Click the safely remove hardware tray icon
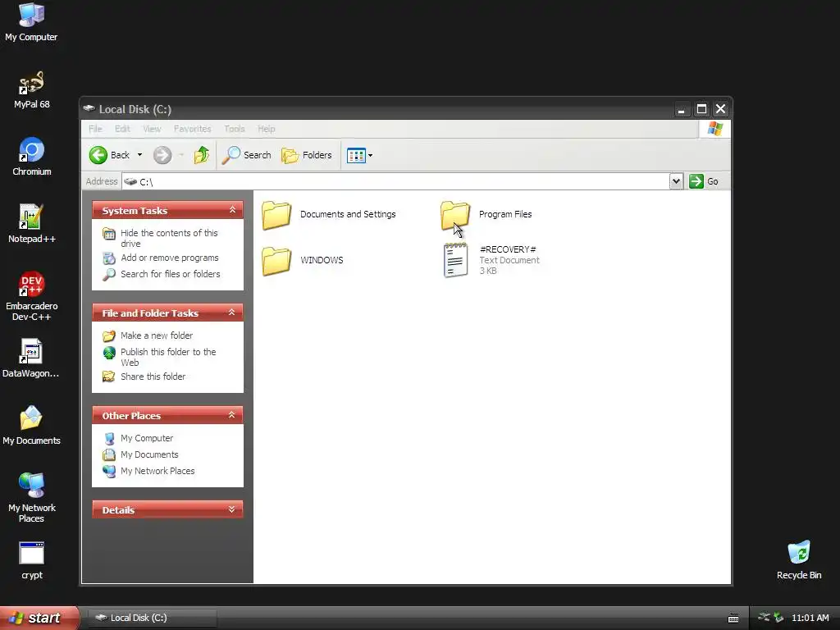This screenshot has width=840, height=630. [778, 618]
